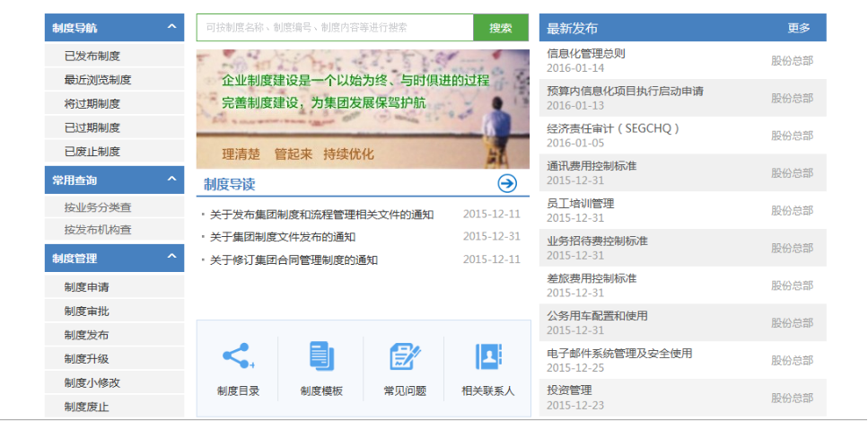Open 关于集团制度文件发布的通知 notice

283,237
